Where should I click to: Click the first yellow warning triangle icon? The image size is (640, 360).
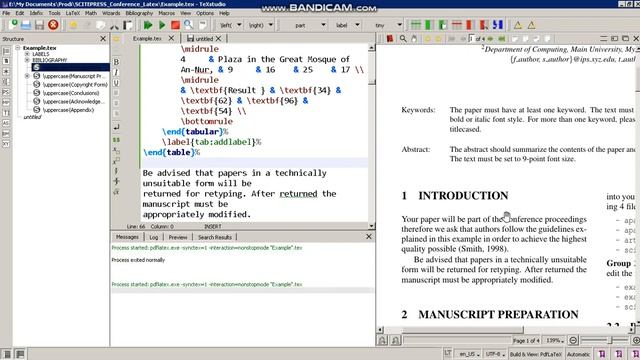tap(518, 25)
